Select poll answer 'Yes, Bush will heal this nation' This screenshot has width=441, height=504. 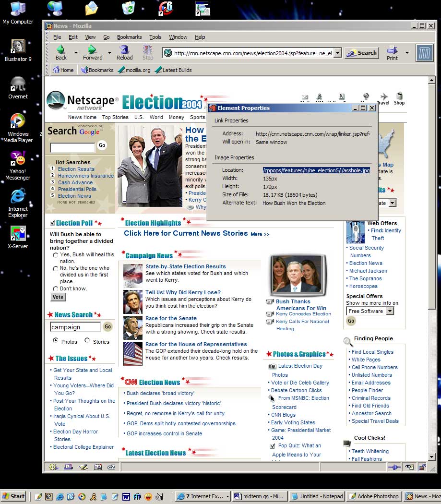(x=55, y=255)
